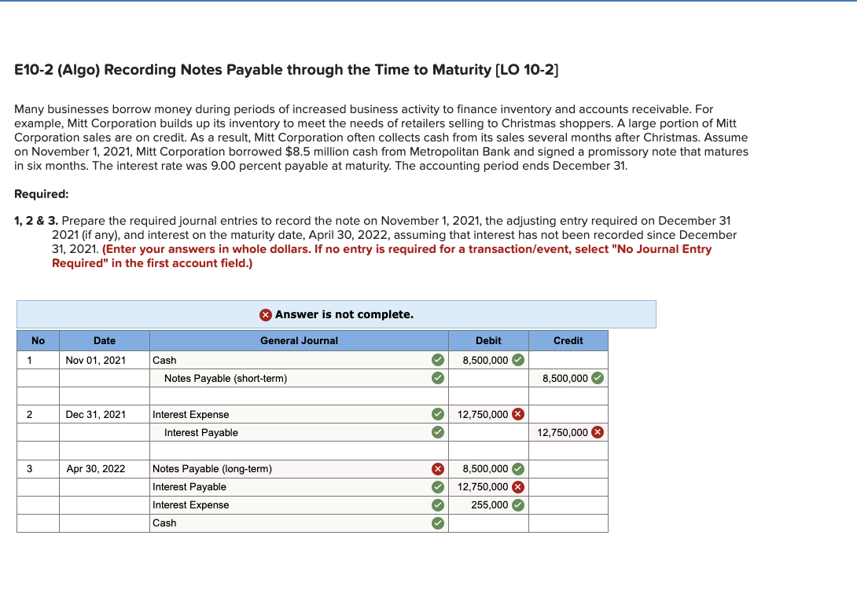
Task: Click the green check on Notes Payable (short-term)
Action: pyautogui.click(x=438, y=378)
